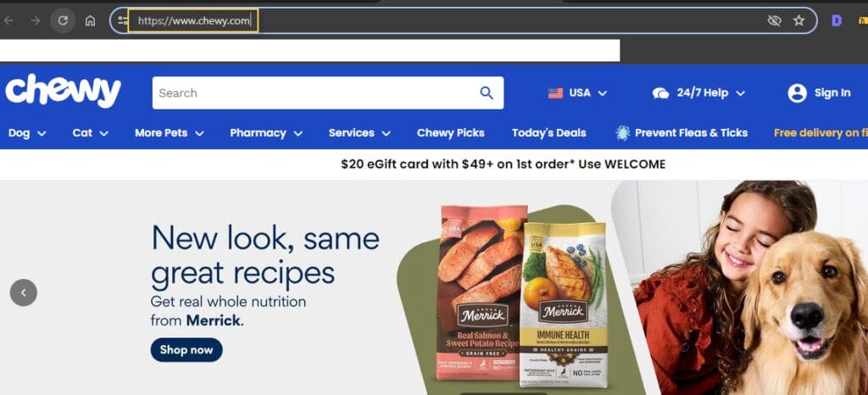Click the browser back arrow
Image resolution: width=868 pixels, height=395 pixels.
coord(8,21)
